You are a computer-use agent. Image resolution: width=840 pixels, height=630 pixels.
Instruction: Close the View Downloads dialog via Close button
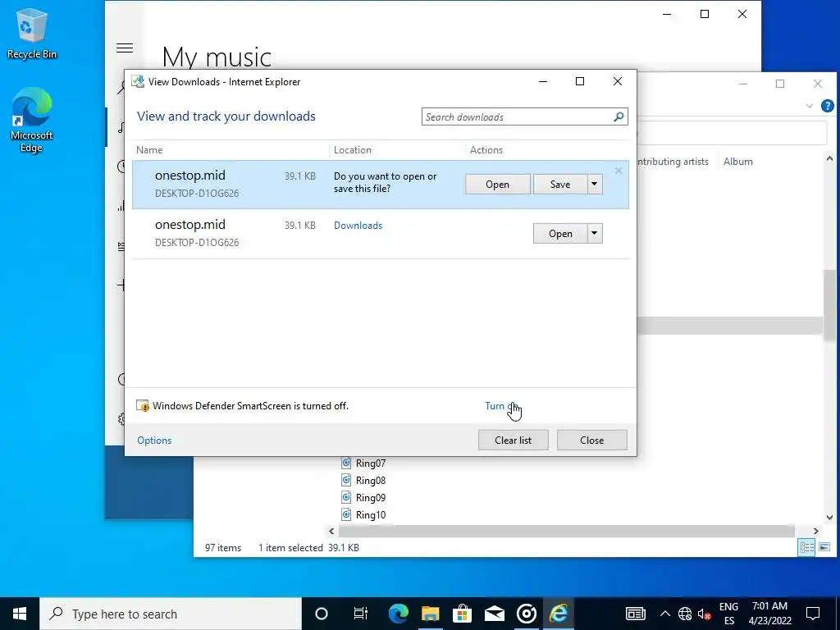coord(592,440)
